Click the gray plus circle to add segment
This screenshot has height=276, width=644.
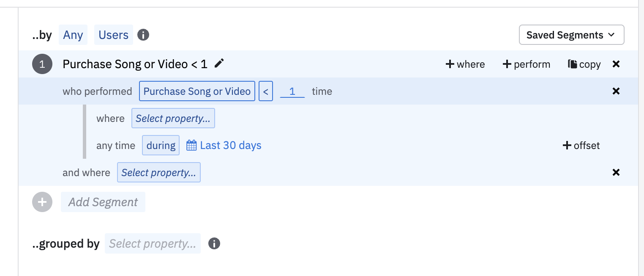42,202
